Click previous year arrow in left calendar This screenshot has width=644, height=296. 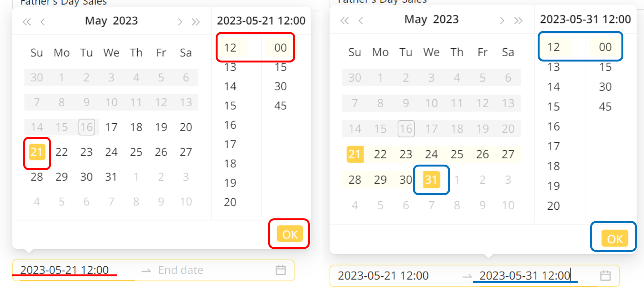click(x=27, y=22)
